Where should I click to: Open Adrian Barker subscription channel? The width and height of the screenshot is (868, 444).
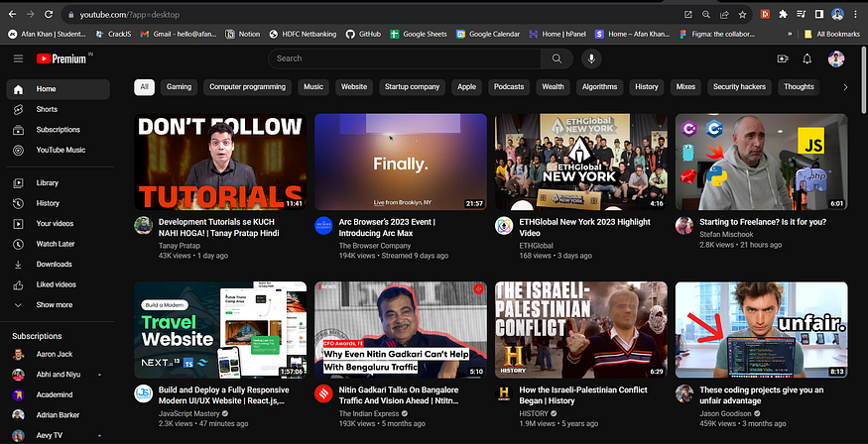point(59,415)
